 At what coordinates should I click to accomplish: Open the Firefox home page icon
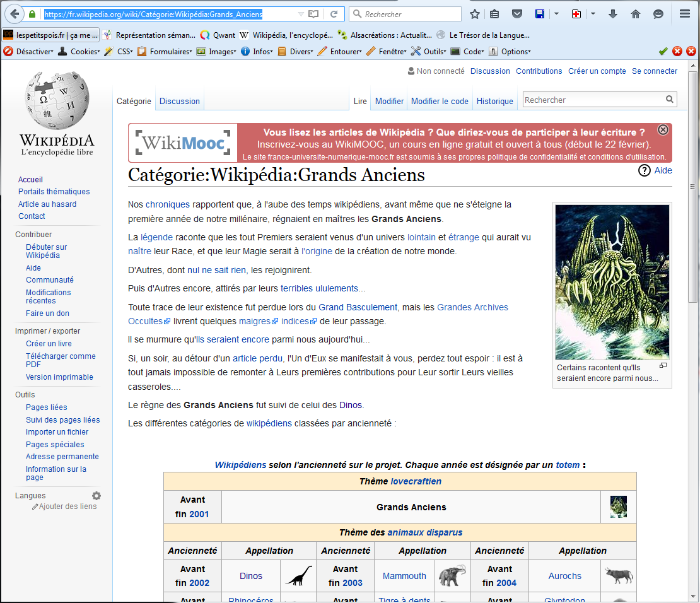(x=636, y=14)
